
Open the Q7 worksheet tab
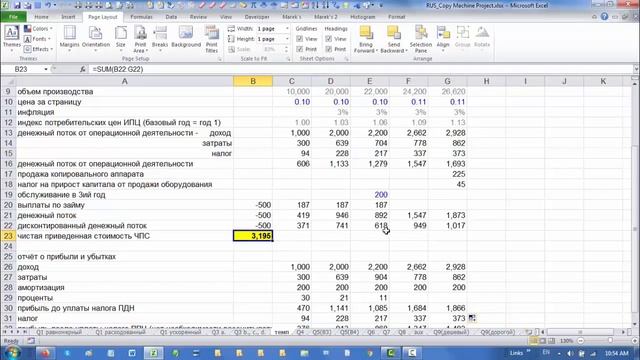pyautogui.click(x=386, y=332)
